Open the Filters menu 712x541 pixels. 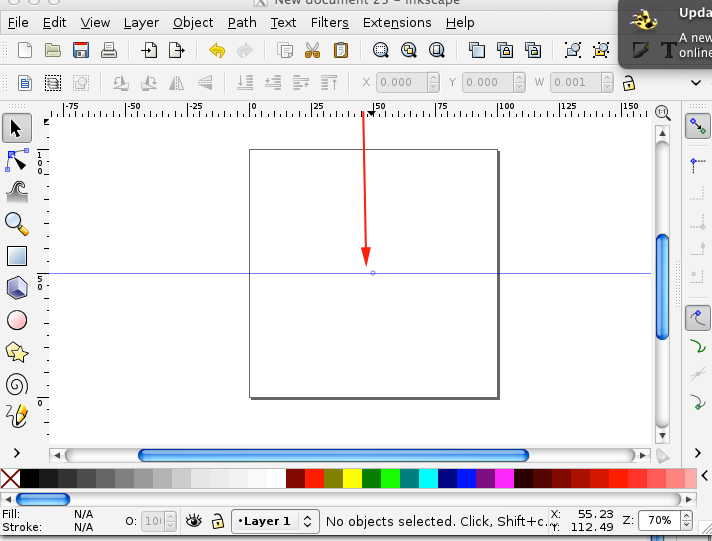coord(330,22)
